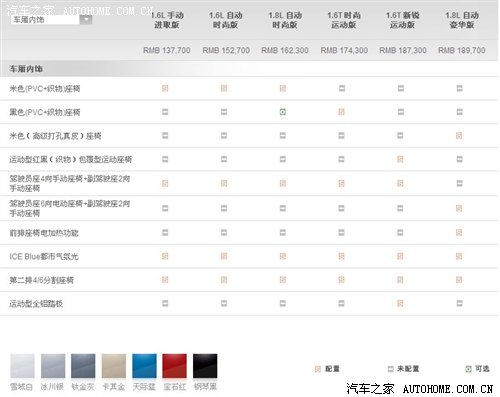Click the 运动型红黑(织物)包覆型运动座椅 label
Screen dimensions: 500x397
tap(70, 160)
